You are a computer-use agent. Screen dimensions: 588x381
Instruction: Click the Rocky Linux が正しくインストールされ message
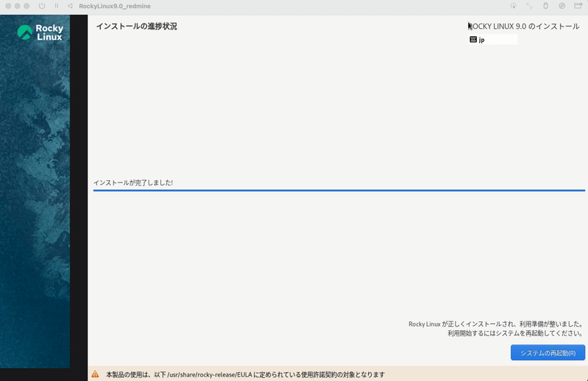[495, 324]
